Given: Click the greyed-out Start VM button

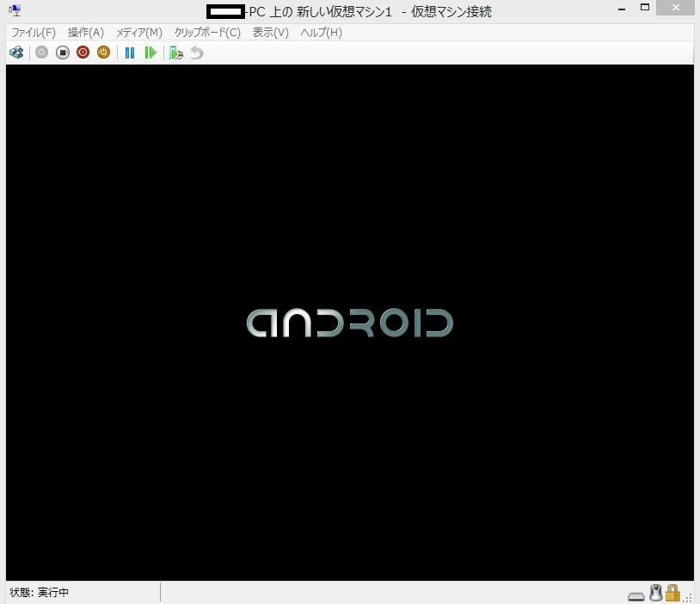Looking at the screenshot, I should click(41, 52).
